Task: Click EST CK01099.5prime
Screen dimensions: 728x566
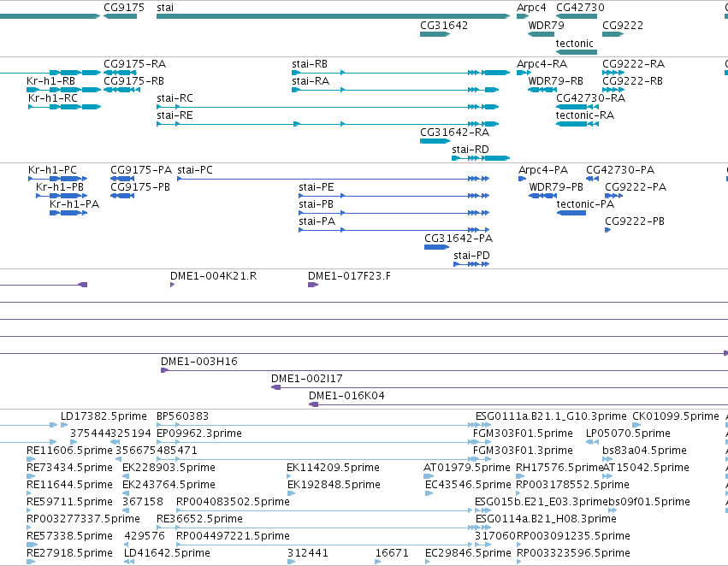Action: coord(636,425)
